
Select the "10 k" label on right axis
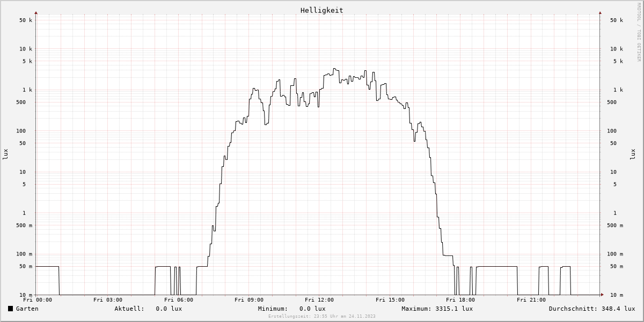617,49
